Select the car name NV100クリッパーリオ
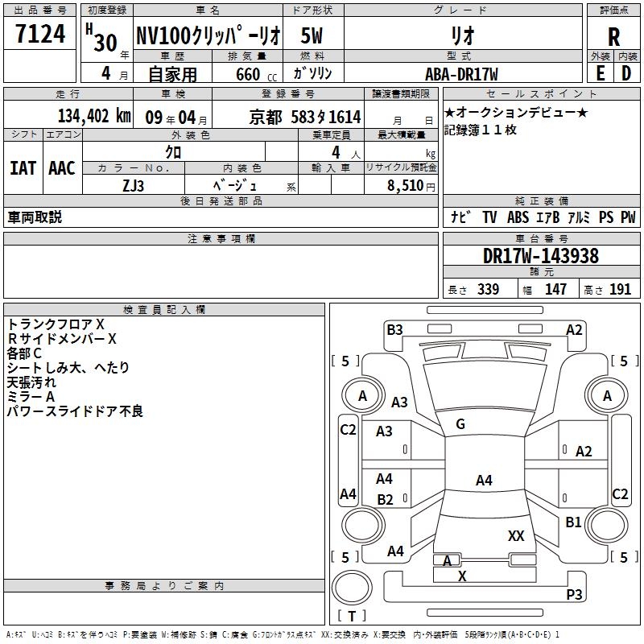Viewport: 644px width, 644px height. pyautogui.click(x=208, y=35)
